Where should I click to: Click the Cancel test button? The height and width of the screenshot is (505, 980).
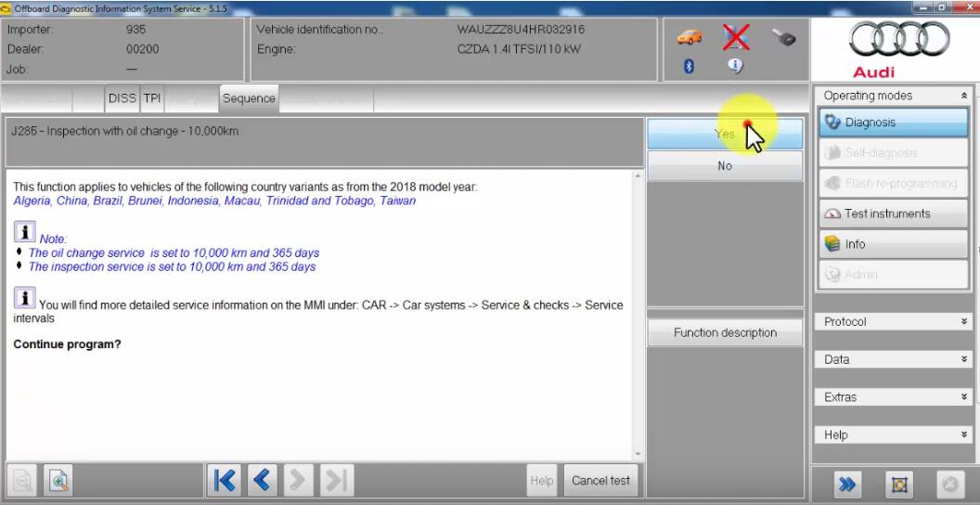coord(600,481)
